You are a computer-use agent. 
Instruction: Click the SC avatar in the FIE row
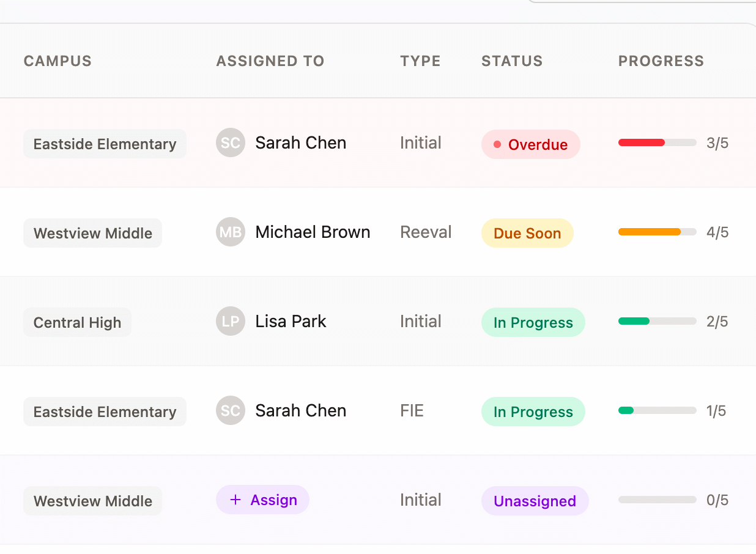click(231, 411)
